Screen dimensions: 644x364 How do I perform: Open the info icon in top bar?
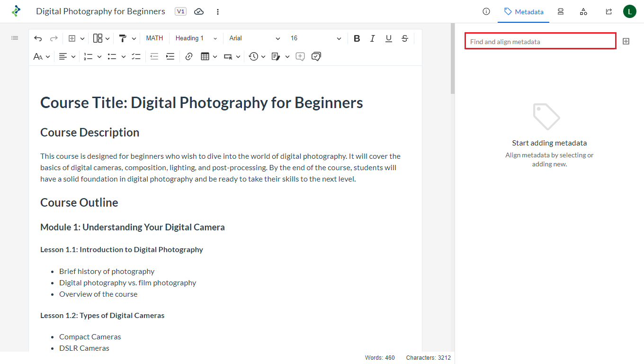pos(486,11)
